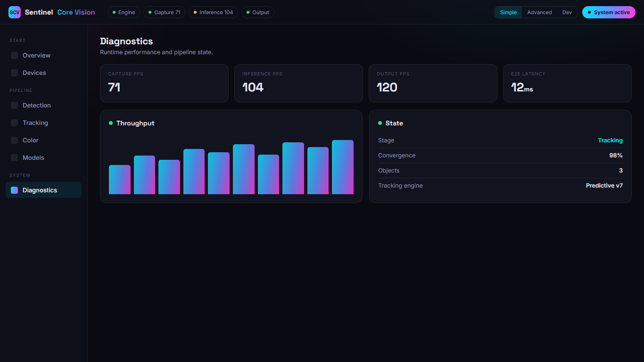Click the System active button
Screen dimensions: 644x362
609,12
